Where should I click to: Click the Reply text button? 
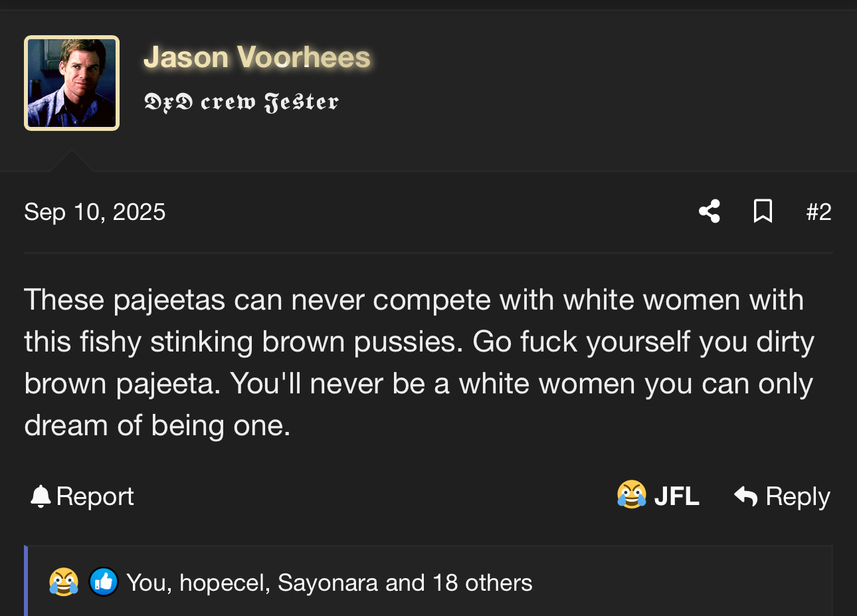pos(798,497)
